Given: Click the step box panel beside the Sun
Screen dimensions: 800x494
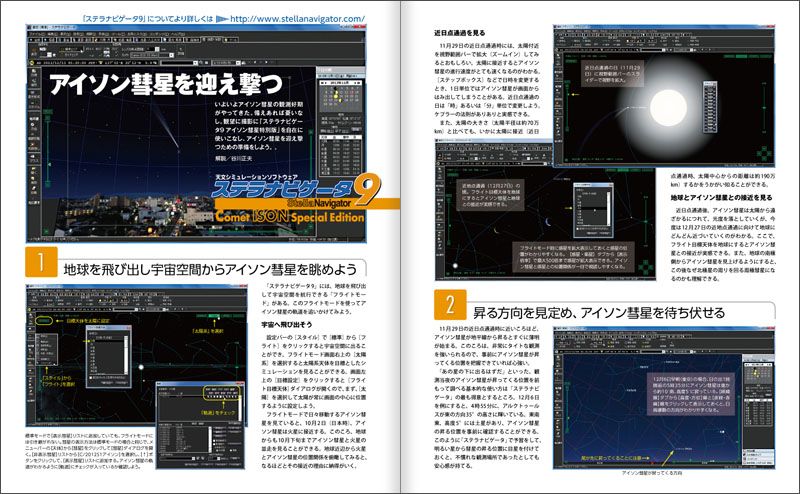Looking at the screenshot, I should [710, 107].
